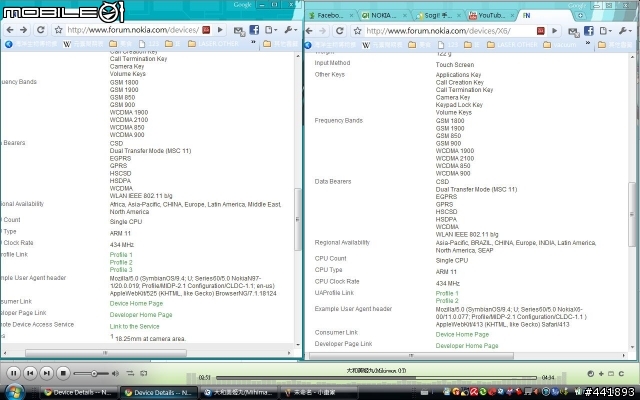Click the red extension icon in the left address bar
Viewport: 640px width, 400px height.
click(x=206, y=30)
